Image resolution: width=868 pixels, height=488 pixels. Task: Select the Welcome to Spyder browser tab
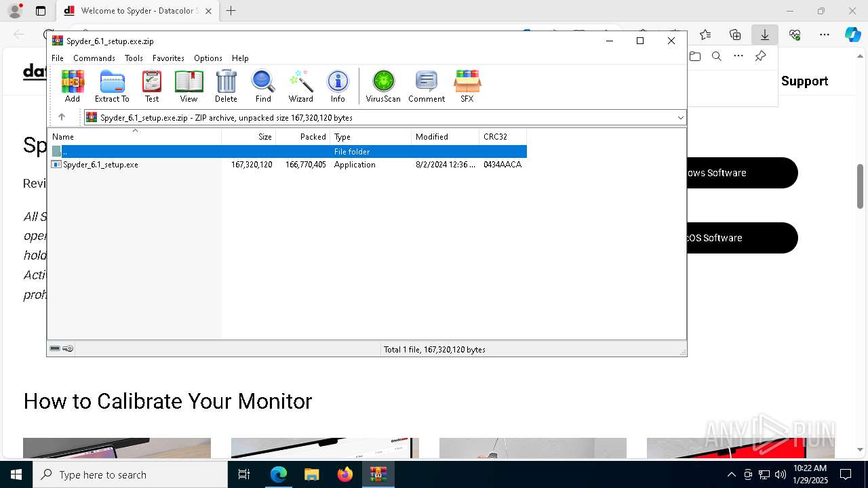[138, 11]
